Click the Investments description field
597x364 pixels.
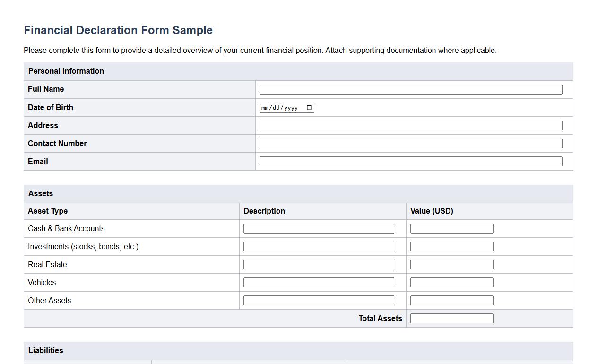(x=318, y=246)
